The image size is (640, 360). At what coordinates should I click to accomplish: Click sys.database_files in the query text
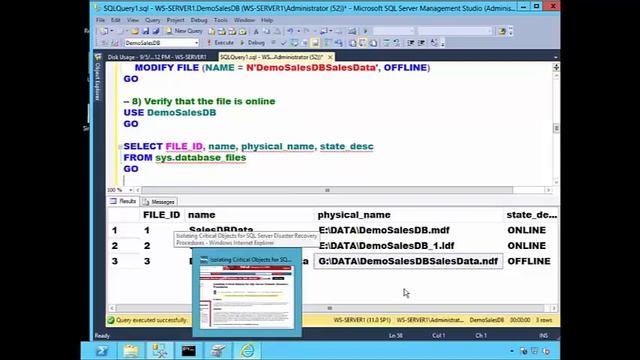[200, 158]
